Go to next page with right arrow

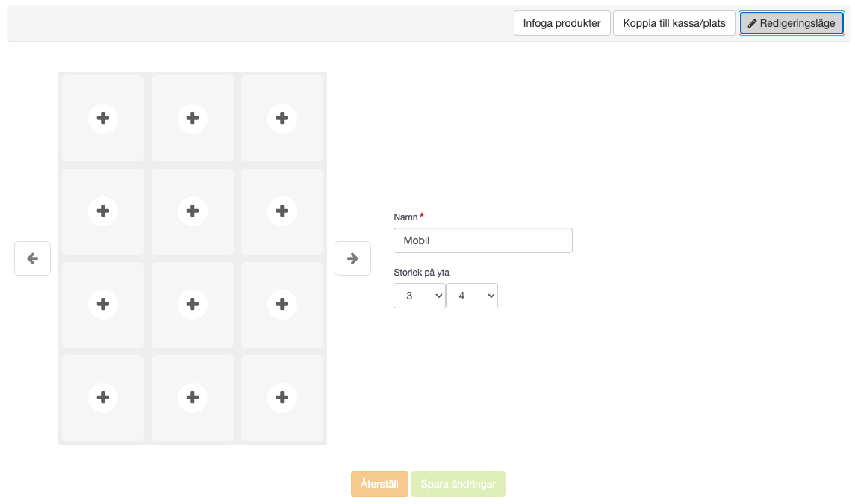click(x=352, y=258)
